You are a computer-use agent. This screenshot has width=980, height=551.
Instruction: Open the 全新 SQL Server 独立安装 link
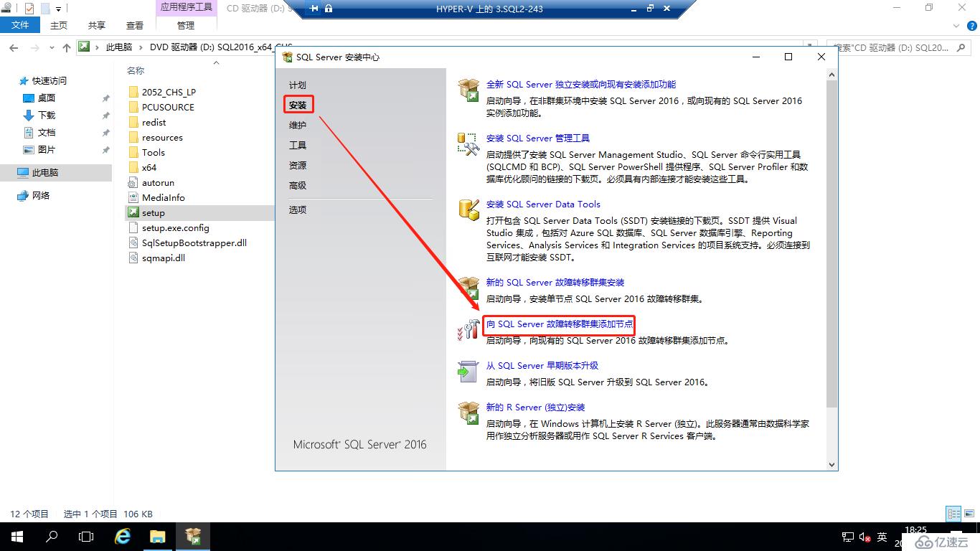tap(581, 85)
